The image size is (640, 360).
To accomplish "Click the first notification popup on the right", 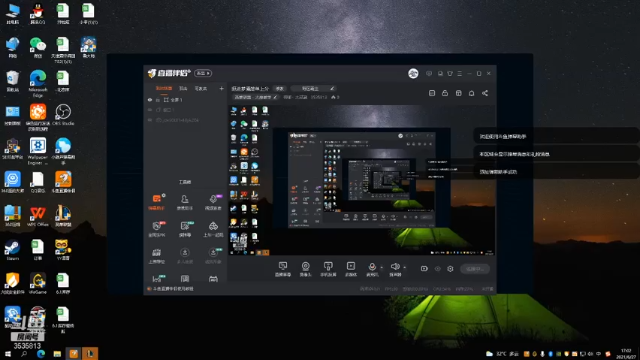I will tap(556, 136).
